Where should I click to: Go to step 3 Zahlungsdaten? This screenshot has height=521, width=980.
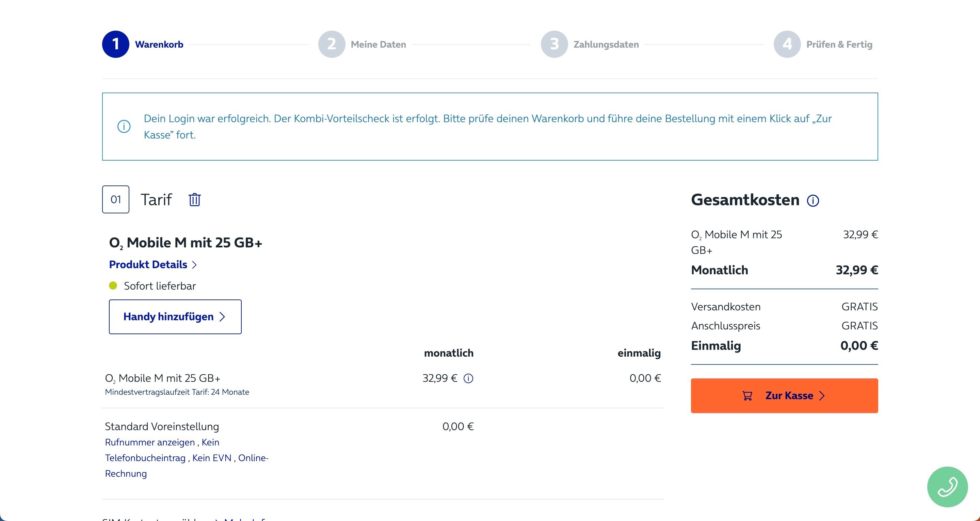click(x=590, y=44)
